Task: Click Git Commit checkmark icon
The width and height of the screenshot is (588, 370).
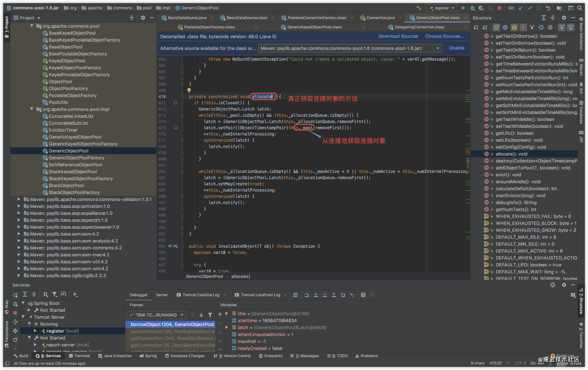Action: coord(530,8)
